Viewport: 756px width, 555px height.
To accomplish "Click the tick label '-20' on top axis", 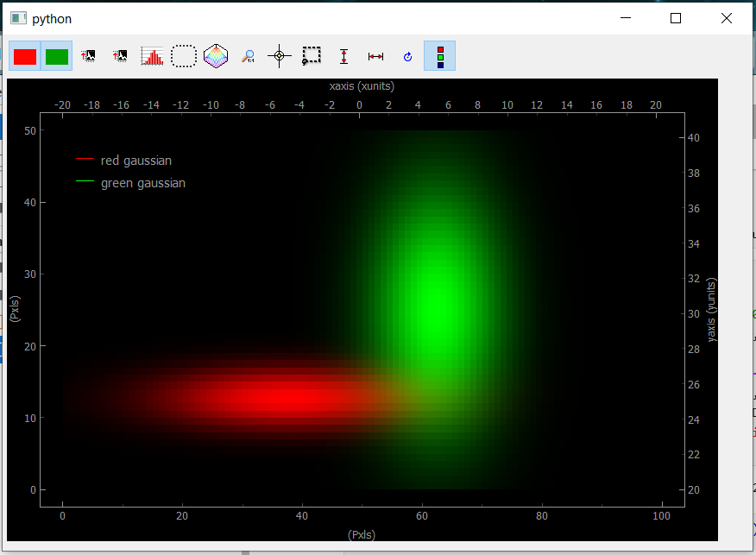I will tap(62, 105).
